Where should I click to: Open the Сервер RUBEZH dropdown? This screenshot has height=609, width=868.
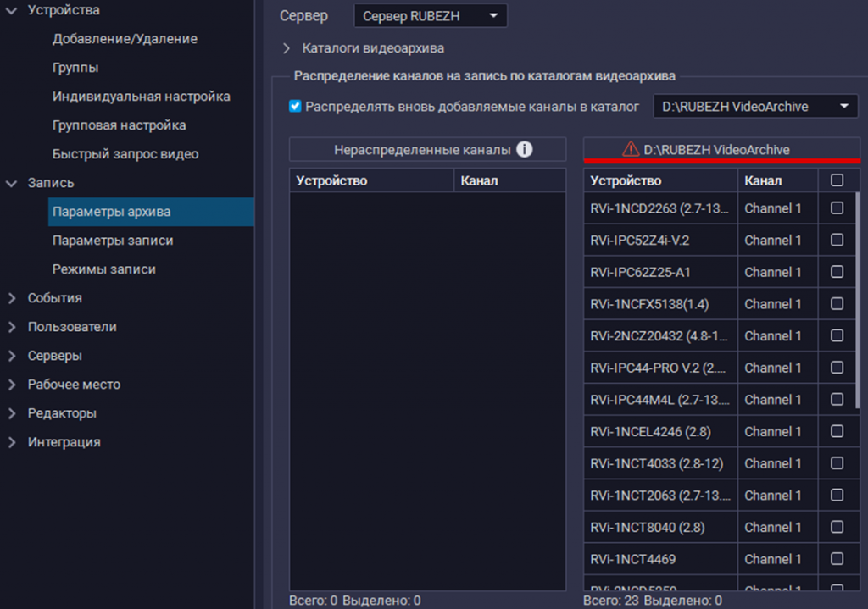[x=430, y=16]
